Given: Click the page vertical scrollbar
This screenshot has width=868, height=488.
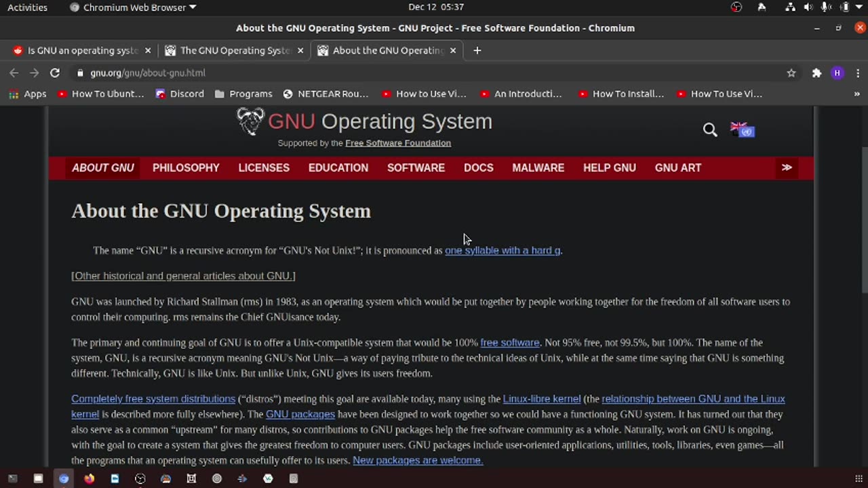Looking at the screenshot, I should point(864,220).
